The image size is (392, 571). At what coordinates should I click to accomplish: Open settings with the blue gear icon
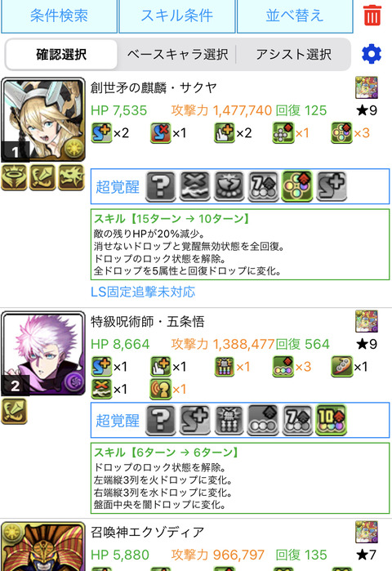(x=372, y=54)
